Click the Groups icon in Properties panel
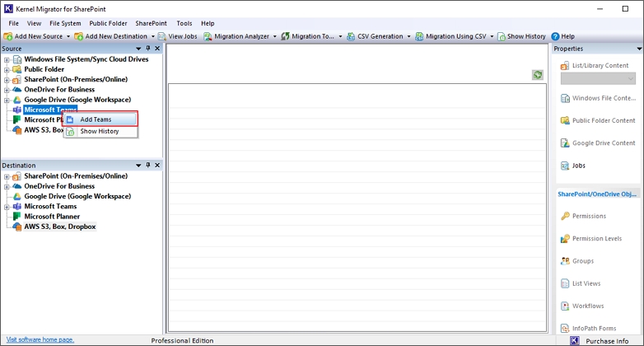This screenshot has height=346, width=644. coord(565,261)
